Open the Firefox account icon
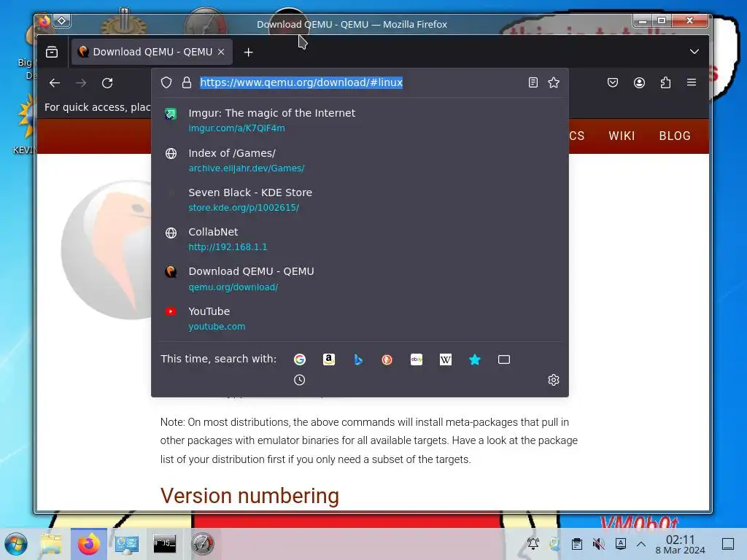The image size is (747, 560). coord(639,83)
